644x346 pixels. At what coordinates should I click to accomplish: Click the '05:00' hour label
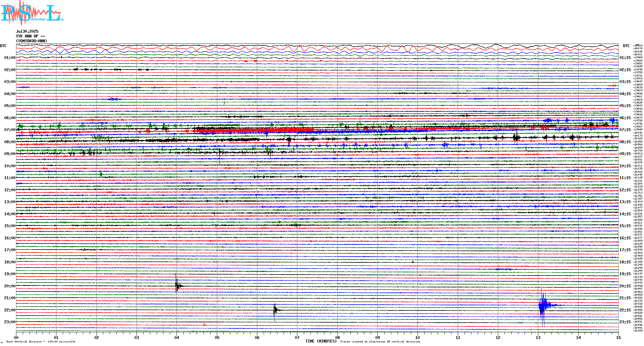[x=10, y=106]
